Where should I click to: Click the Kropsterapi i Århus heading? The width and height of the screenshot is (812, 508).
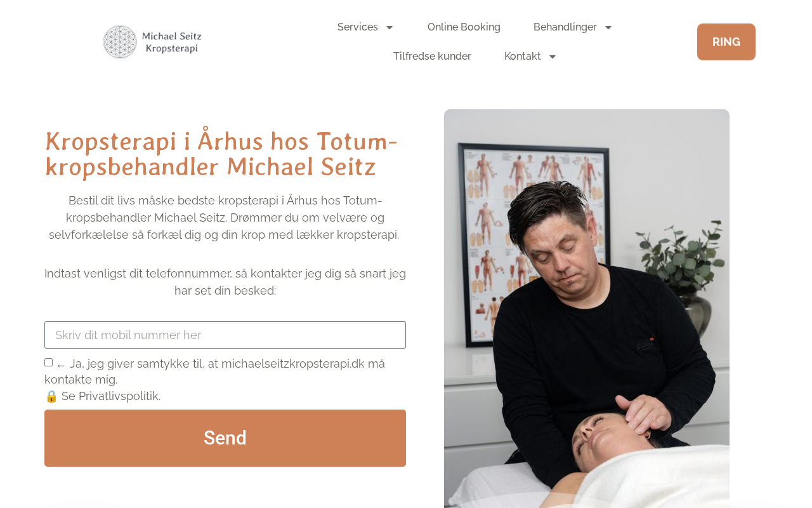click(x=221, y=154)
